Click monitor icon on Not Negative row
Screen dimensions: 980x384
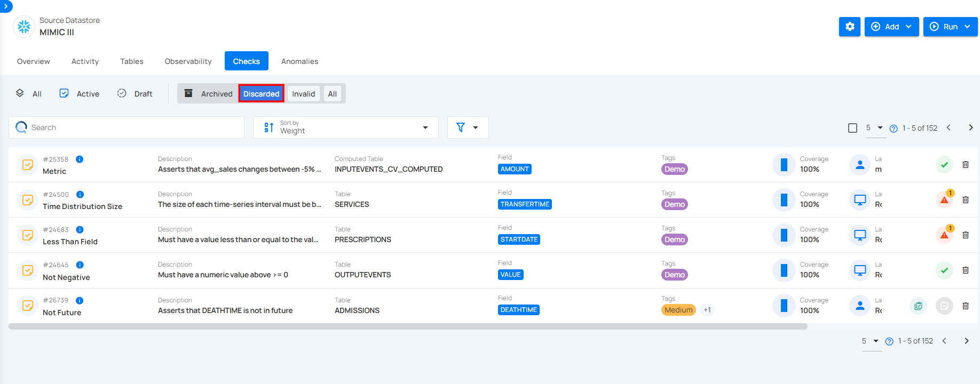860,270
